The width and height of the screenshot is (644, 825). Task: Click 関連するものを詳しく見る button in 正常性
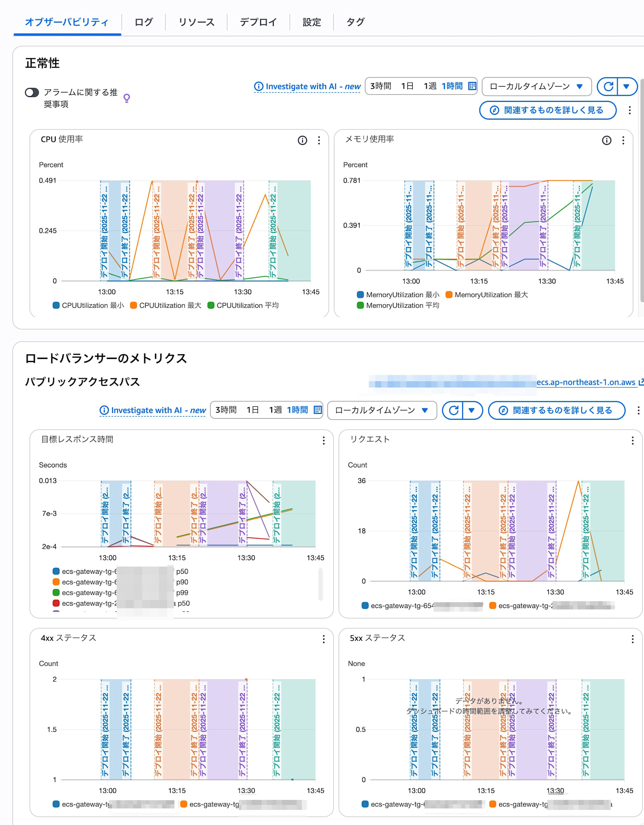[548, 111]
